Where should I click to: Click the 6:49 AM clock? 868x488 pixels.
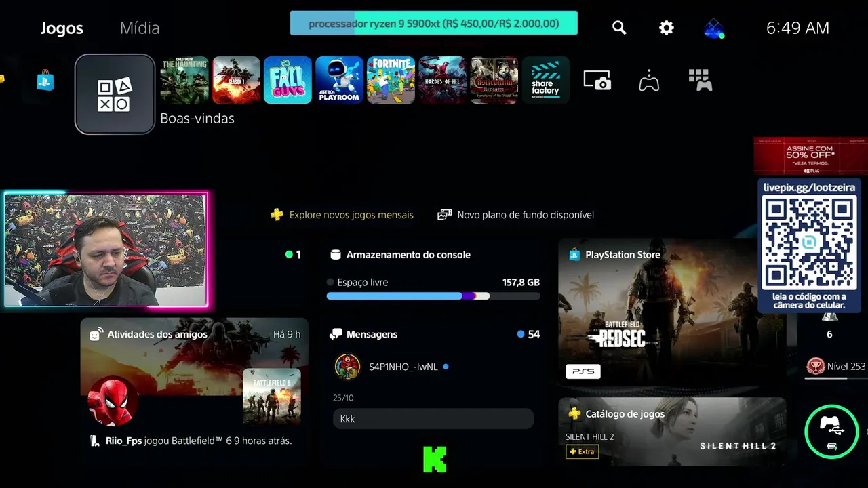[797, 28]
